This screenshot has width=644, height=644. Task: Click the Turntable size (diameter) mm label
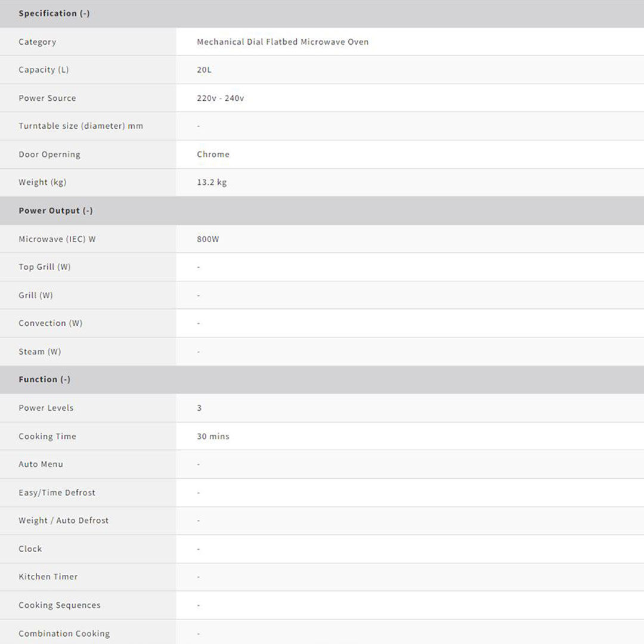click(80, 126)
